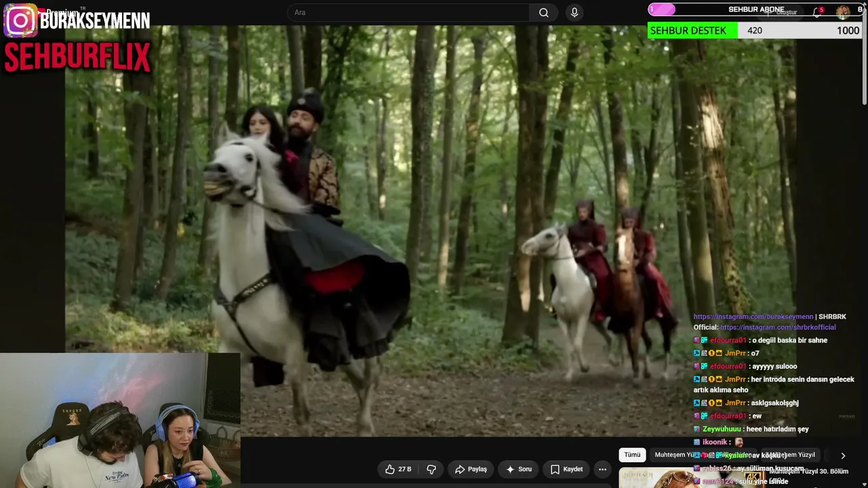Click ikoonik username in chat
This screenshot has width=868, height=488.
pos(715,442)
